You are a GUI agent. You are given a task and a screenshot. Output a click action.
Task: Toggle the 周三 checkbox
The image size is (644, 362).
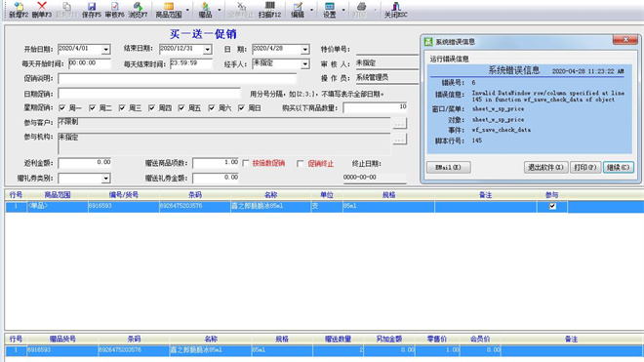[x=122, y=108]
